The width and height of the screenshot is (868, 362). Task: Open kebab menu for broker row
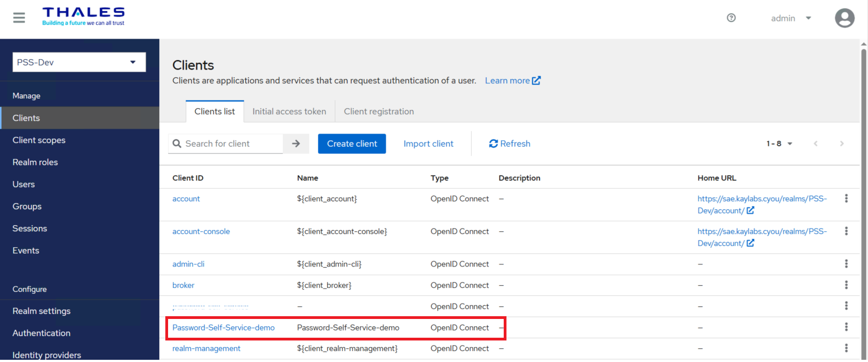[846, 285]
